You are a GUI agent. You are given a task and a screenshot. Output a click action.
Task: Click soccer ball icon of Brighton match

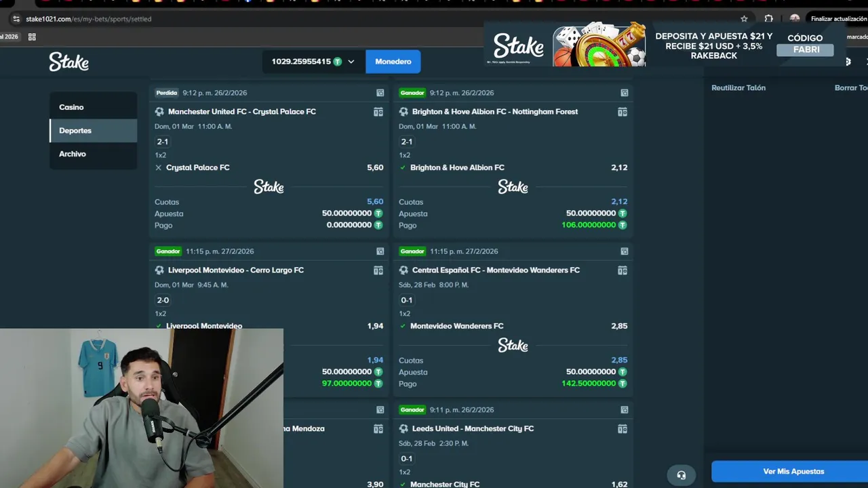click(403, 112)
